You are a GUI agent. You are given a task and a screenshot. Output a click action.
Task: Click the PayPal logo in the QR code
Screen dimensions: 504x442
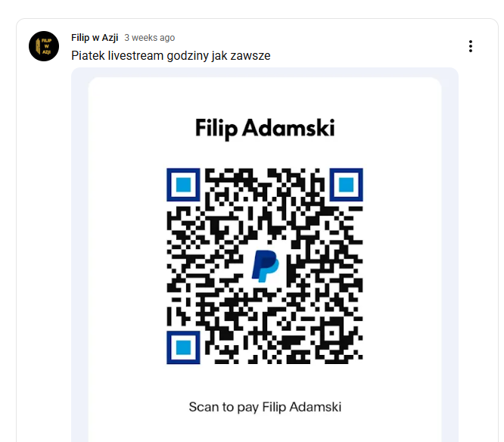[x=265, y=266]
